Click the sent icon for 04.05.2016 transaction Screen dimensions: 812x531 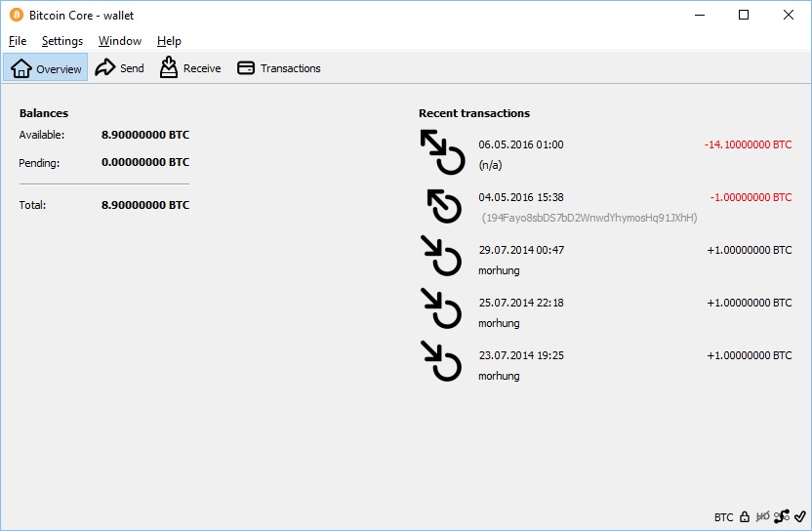[x=444, y=206]
